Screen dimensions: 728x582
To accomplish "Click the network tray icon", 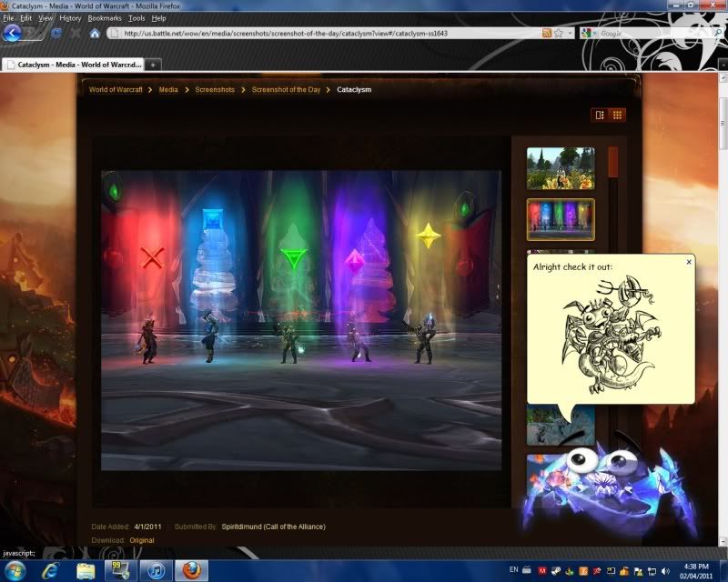I will click(x=652, y=571).
